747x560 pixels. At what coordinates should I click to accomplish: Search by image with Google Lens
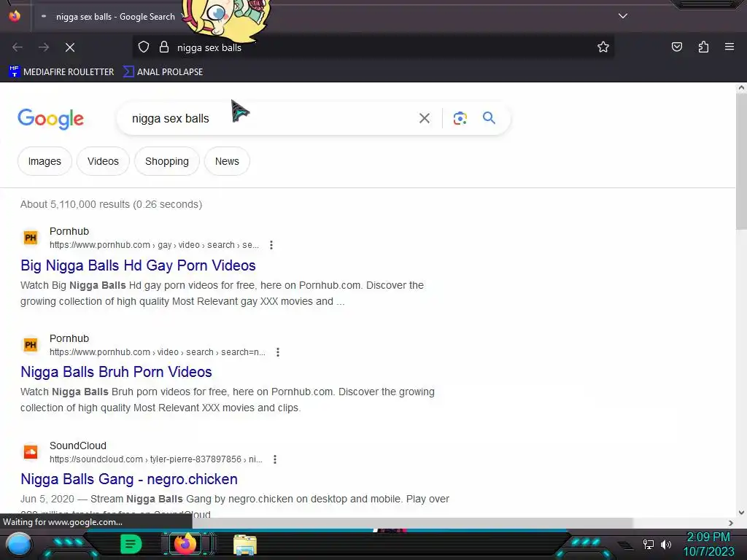click(460, 118)
